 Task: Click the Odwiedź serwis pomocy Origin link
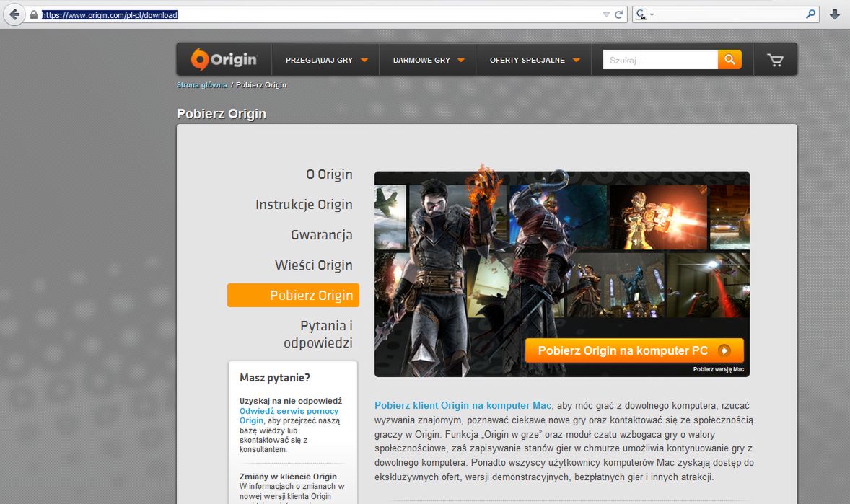click(x=289, y=415)
